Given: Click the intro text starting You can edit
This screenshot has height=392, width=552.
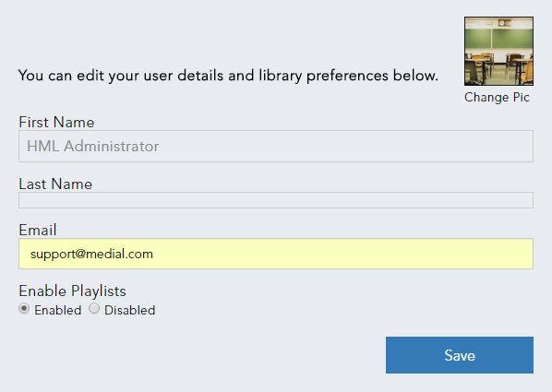Looking at the screenshot, I should (228, 76).
